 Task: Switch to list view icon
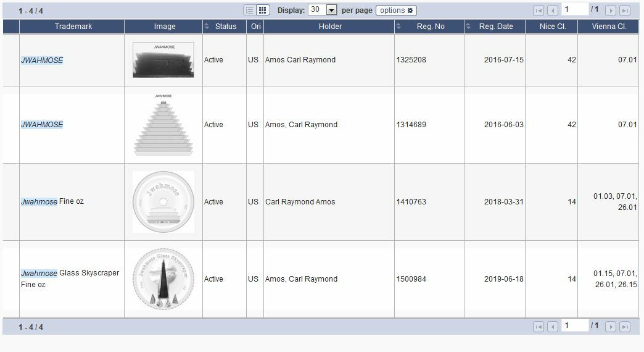point(250,10)
